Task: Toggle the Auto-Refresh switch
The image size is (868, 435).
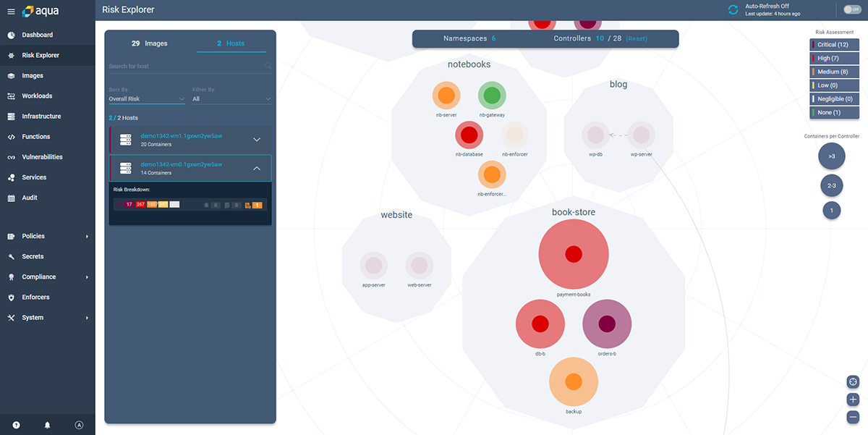Action: coord(851,9)
